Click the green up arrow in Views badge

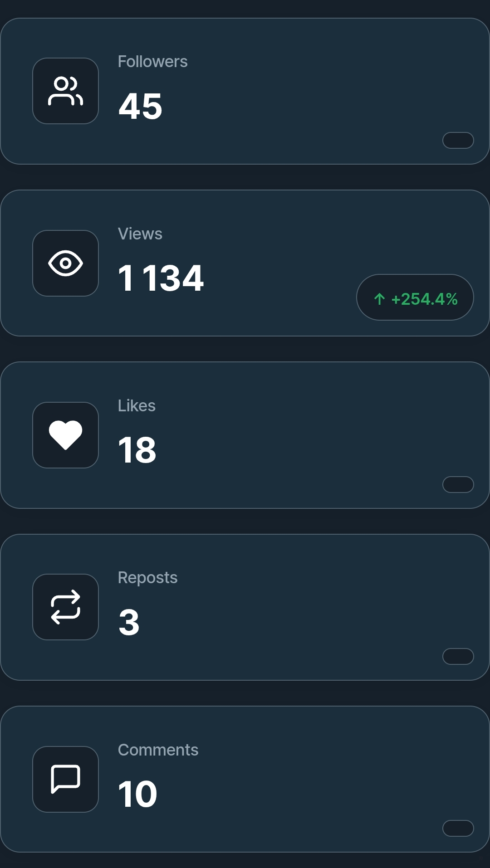point(379,299)
